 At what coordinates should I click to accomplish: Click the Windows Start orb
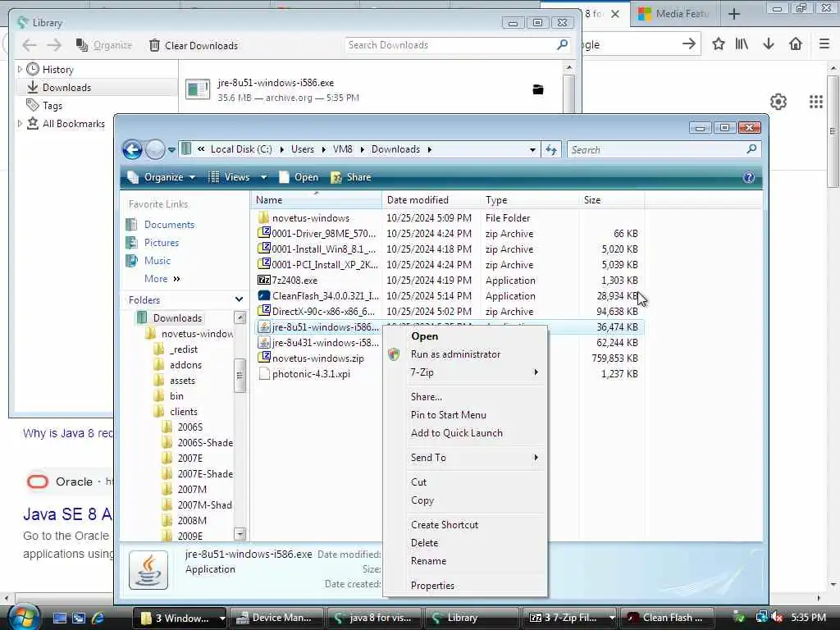(x=24, y=617)
